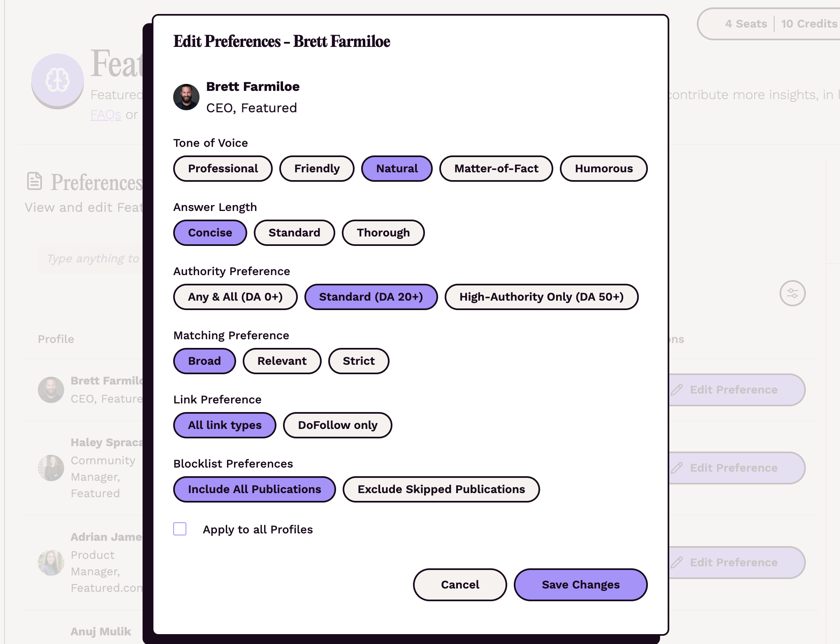Select Strict matching preference
The image size is (840, 644).
coord(358,361)
